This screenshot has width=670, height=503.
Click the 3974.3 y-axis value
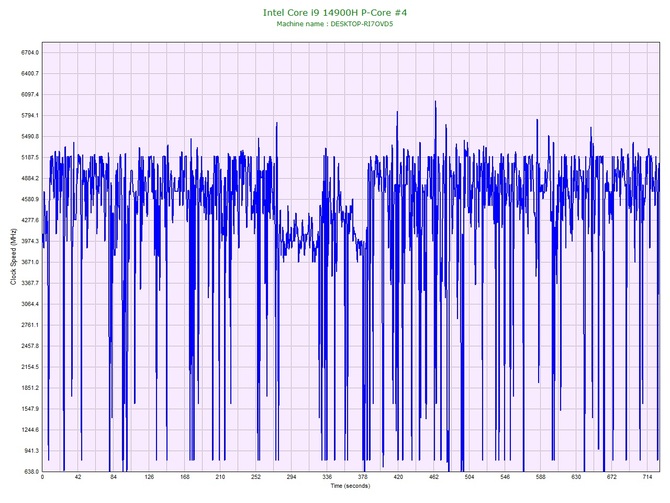(30, 241)
